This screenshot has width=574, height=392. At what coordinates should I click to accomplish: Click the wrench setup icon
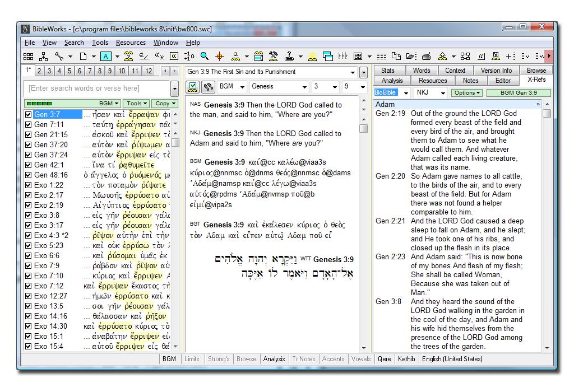click(x=58, y=56)
